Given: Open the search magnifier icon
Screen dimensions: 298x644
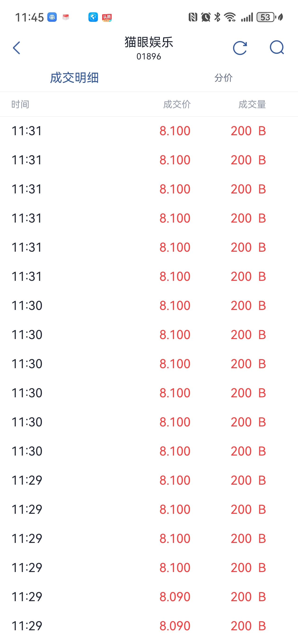Looking at the screenshot, I should pyautogui.click(x=277, y=48).
